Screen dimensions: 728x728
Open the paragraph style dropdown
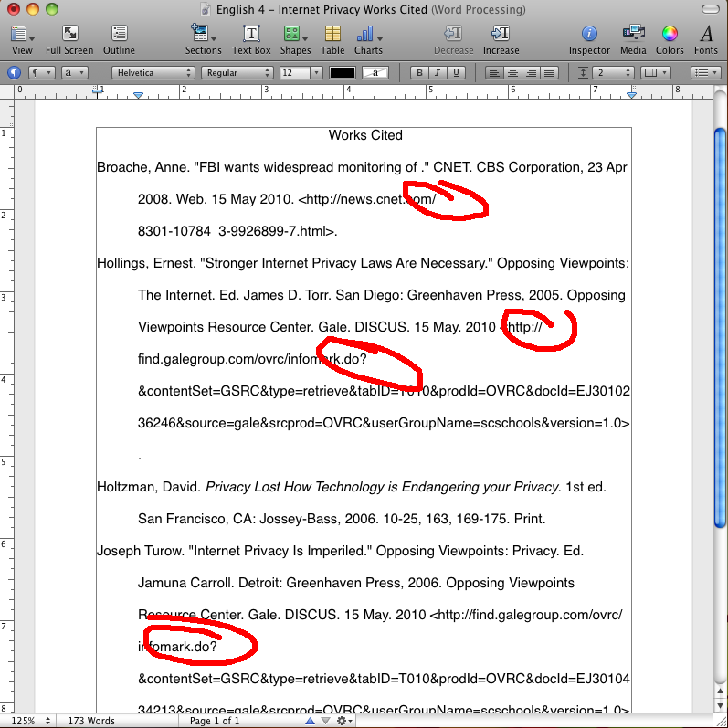point(41,73)
